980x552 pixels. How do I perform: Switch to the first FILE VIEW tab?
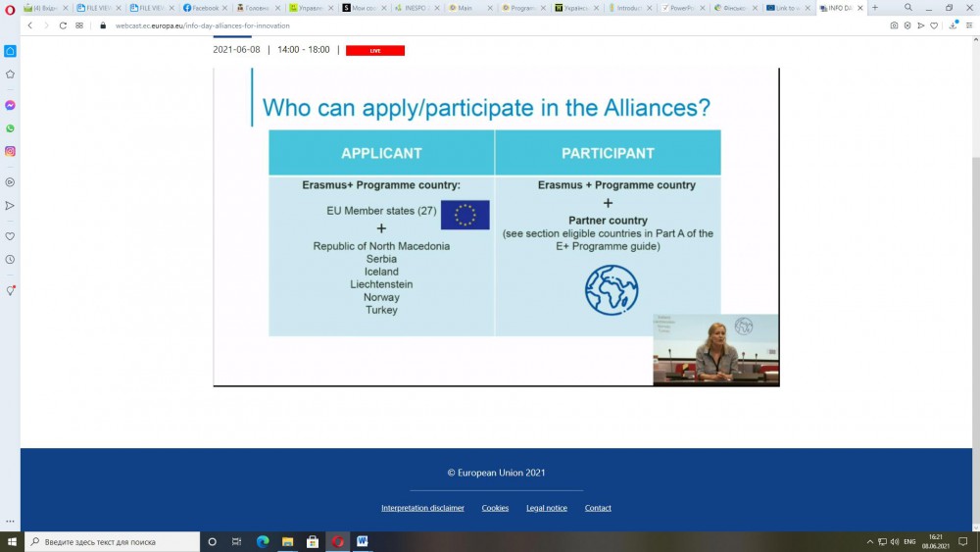[x=98, y=8]
